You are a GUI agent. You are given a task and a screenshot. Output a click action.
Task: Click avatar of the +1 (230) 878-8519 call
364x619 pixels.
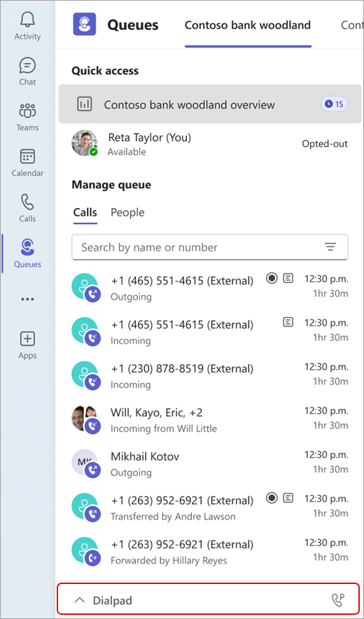85,375
